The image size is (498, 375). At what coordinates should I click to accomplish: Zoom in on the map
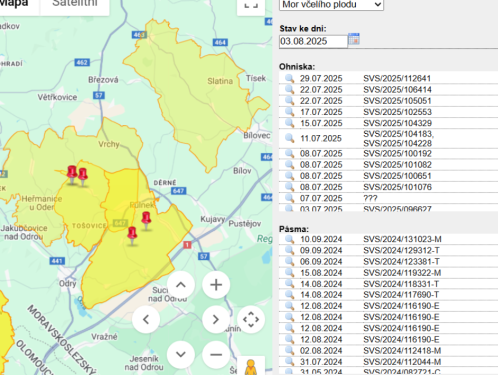coord(216,285)
